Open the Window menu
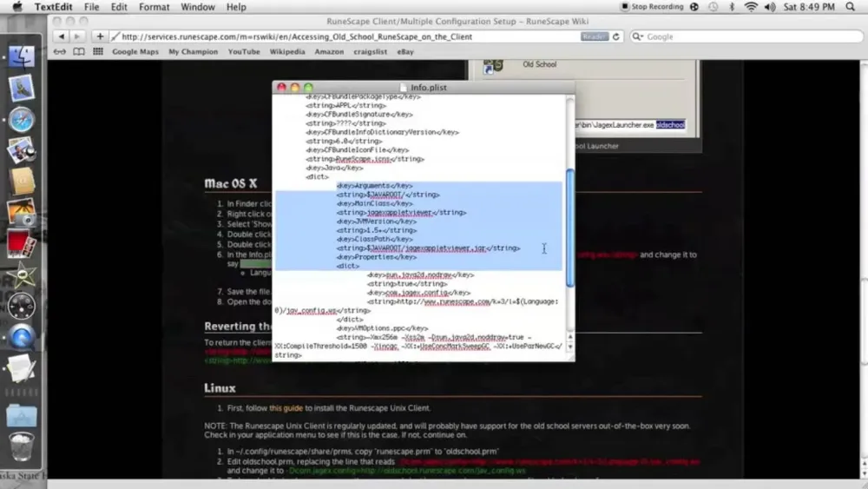868x489 pixels. pyautogui.click(x=198, y=7)
